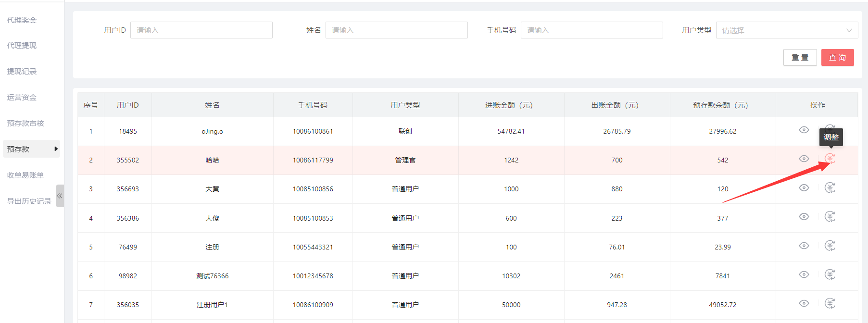
Task: Click the eye icon for user 356693
Action: pos(804,188)
